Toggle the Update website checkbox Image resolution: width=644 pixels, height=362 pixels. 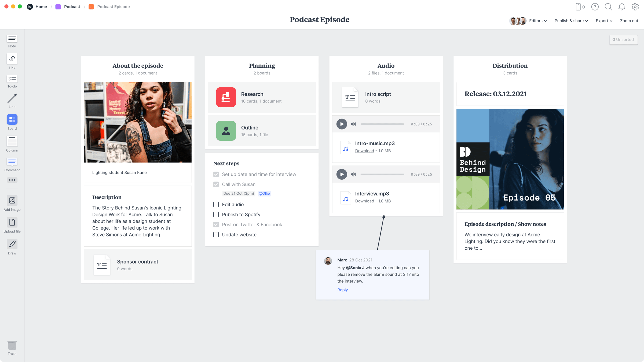click(x=216, y=234)
